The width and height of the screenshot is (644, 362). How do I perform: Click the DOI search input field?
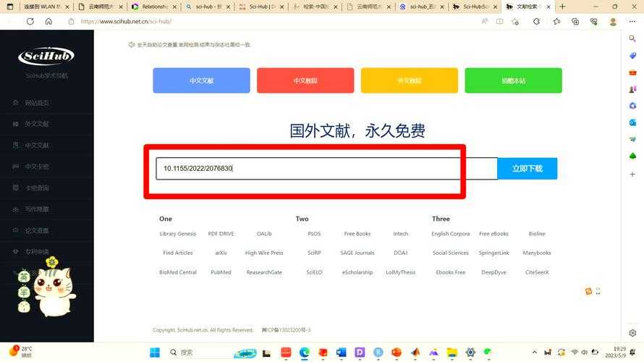click(x=326, y=169)
